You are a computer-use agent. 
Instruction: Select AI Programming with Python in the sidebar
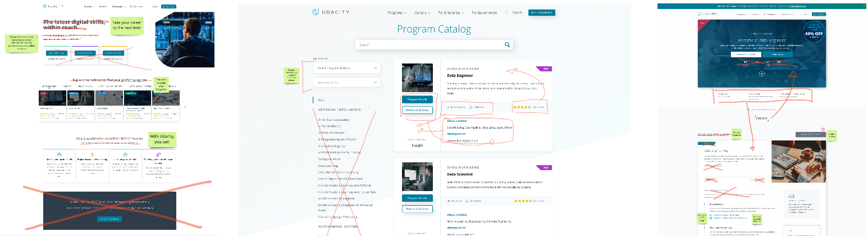[x=337, y=139]
